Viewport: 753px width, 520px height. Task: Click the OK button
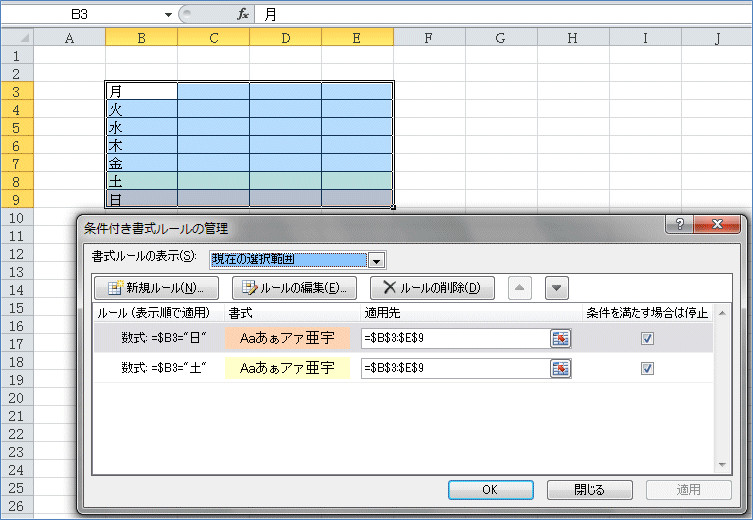(491, 490)
